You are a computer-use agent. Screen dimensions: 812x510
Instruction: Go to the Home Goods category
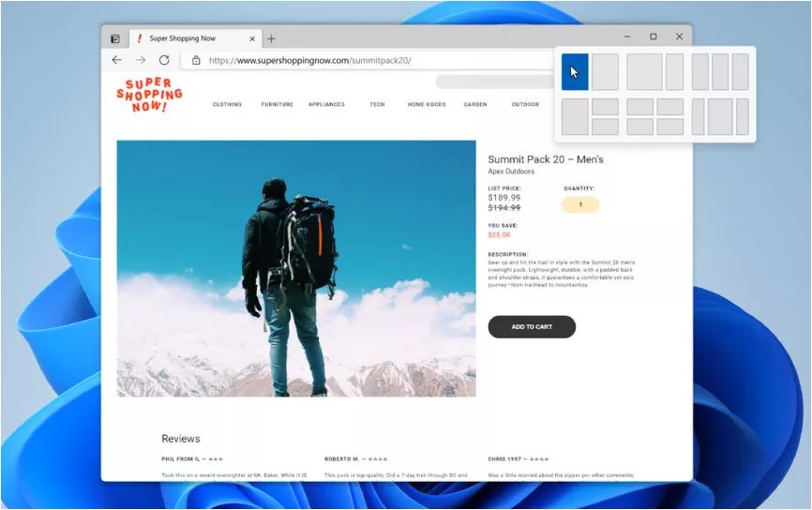click(x=427, y=105)
